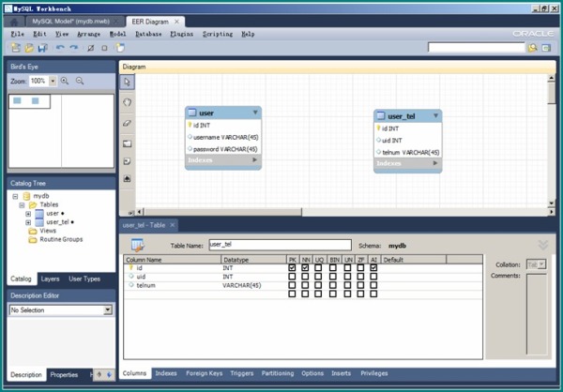This screenshot has height=392, width=563.
Task: Toggle grid icon in main toolbar
Action: (91, 48)
